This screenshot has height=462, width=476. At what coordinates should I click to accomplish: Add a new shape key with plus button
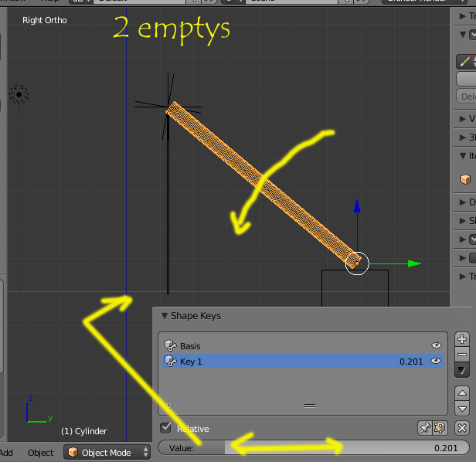pos(462,339)
